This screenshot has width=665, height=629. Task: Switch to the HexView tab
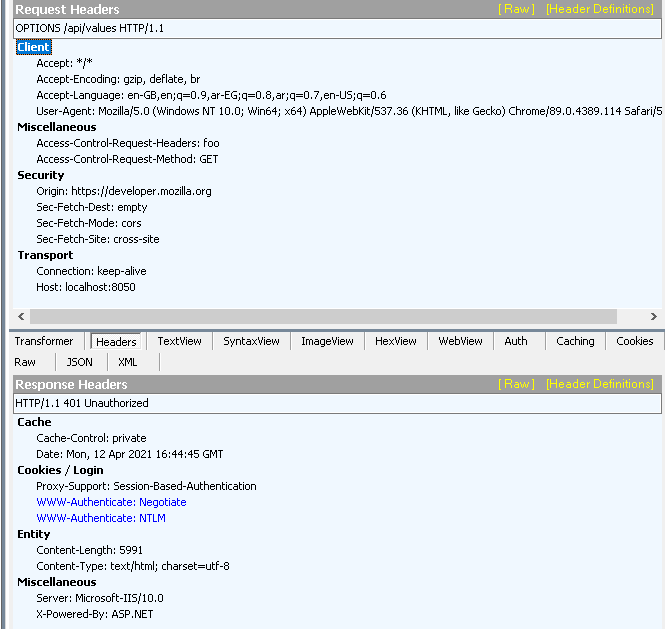396,341
